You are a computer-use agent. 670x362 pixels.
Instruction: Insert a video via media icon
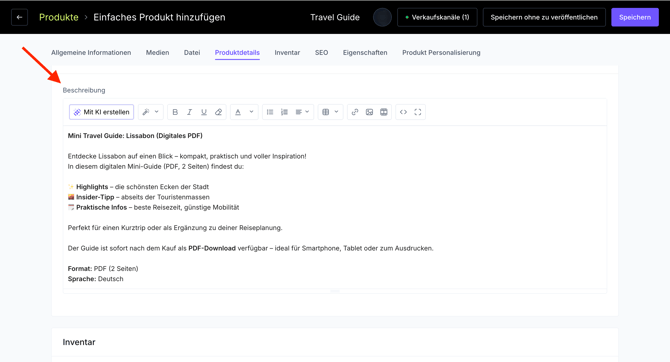pyautogui.click(x=384, y=112)
